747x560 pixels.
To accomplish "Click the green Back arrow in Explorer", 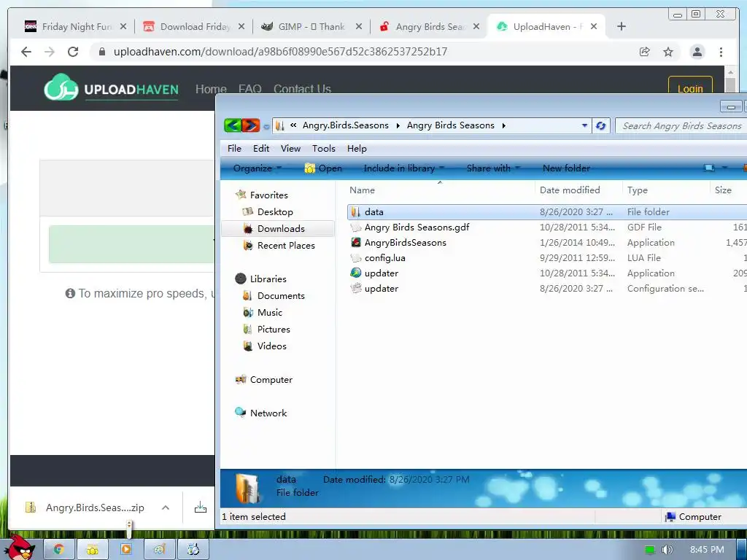I will coord(233,125).
